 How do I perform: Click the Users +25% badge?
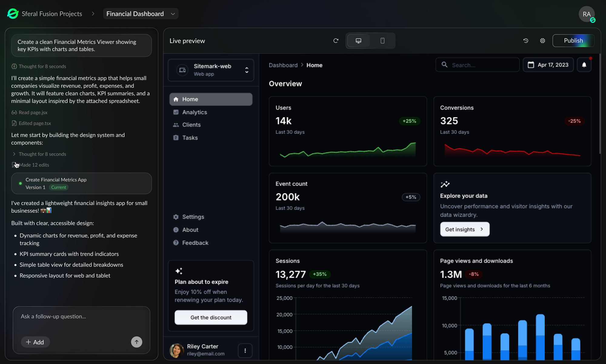click(409, 121)
